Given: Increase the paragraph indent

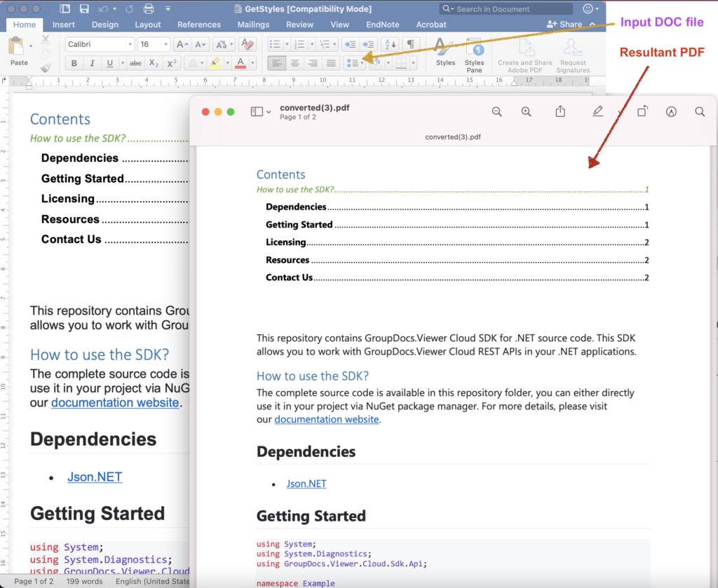Looking at the screenshot, I should click(368, 44).
